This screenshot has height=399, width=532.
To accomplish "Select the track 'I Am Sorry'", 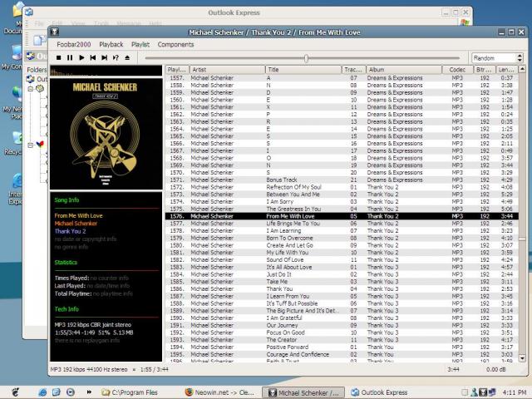I will pos(342,201).
